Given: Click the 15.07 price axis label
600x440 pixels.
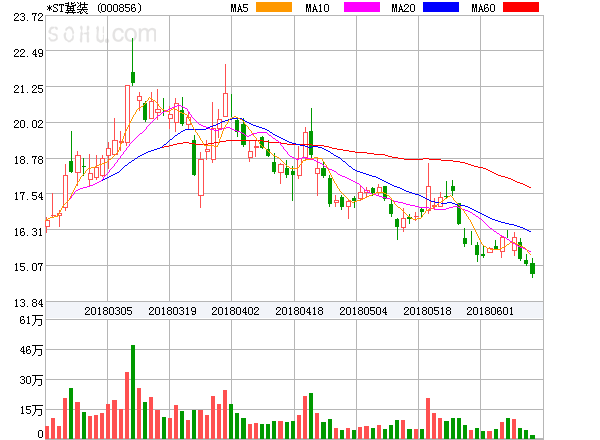Looking at the screenshot, I should coord(28,267).
